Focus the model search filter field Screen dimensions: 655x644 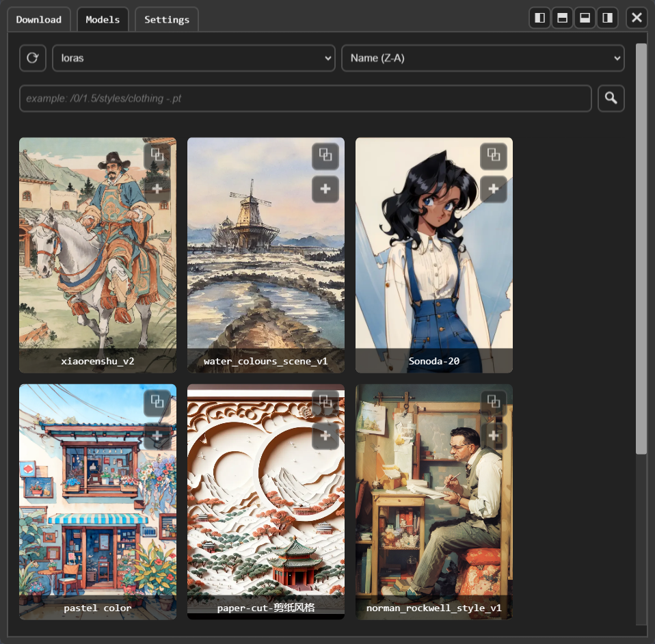pyautogui.click(x=305, y=98)
